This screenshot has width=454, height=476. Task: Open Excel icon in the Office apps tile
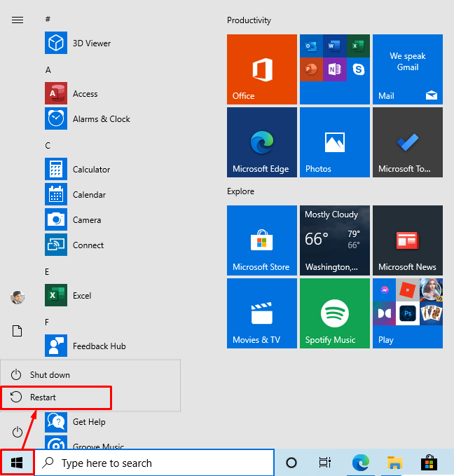pyautogui.click(x=359, y=46)
